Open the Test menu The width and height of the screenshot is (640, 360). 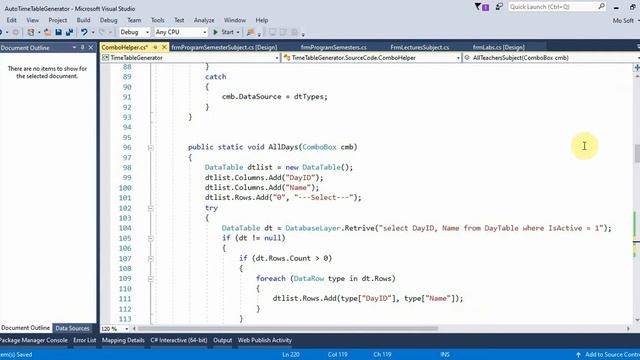[x=179, y=20]
